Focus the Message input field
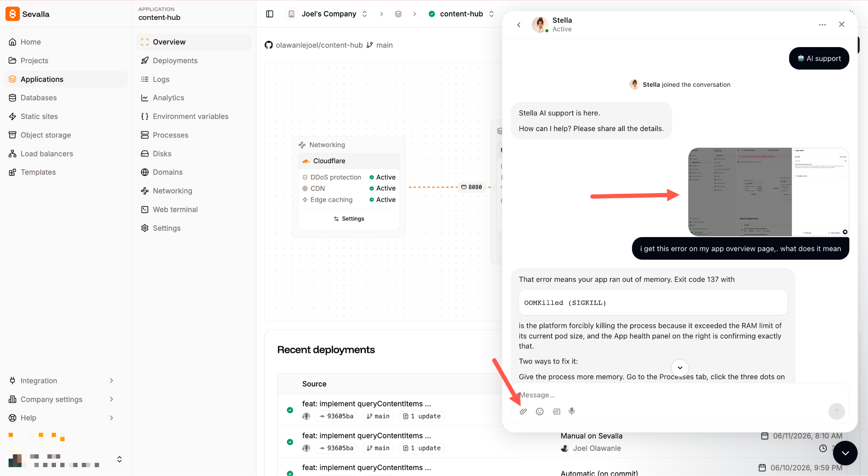 [680, 395]
